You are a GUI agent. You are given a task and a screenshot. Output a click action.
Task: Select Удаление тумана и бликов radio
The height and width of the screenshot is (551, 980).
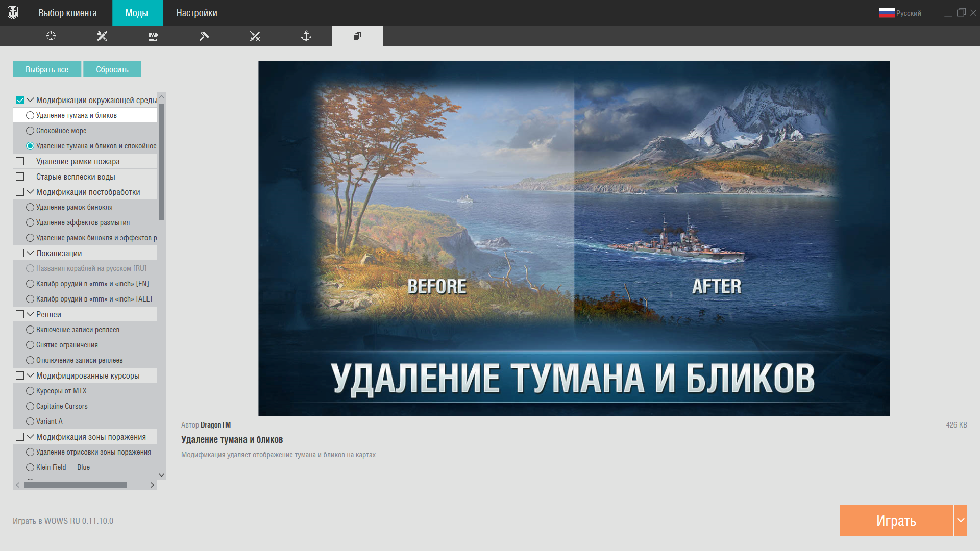(30, 115)
